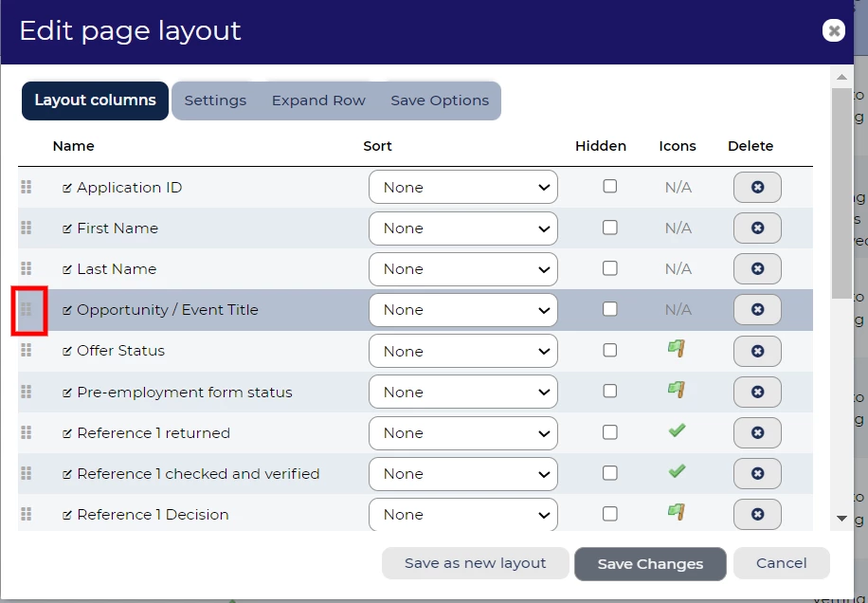Screen dimensions: 868x603
Task: Click Save as new layout
Action: 475,563
